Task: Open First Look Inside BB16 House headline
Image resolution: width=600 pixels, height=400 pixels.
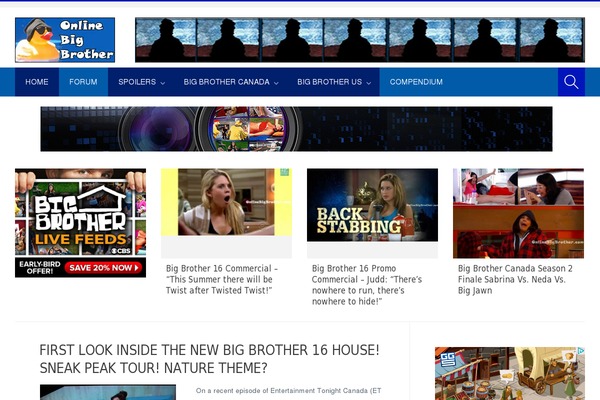Action: [x=209, y=359]
